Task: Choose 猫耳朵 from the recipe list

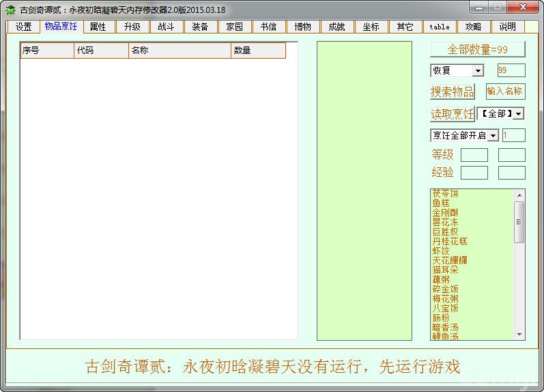Action: point(445,270)
